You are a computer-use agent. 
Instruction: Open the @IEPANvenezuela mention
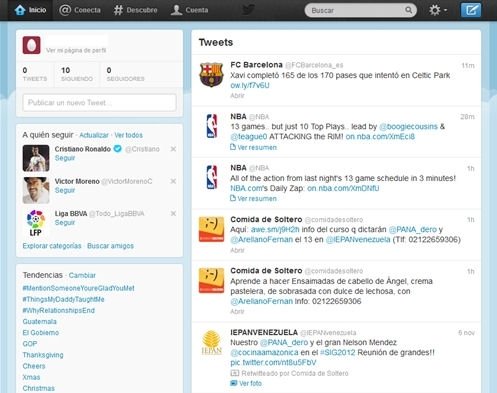pyautogui.click(x=358, y=240)
